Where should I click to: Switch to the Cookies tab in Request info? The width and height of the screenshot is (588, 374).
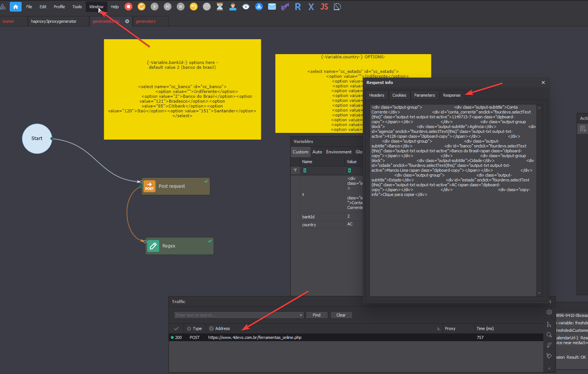tap(399, 95)
